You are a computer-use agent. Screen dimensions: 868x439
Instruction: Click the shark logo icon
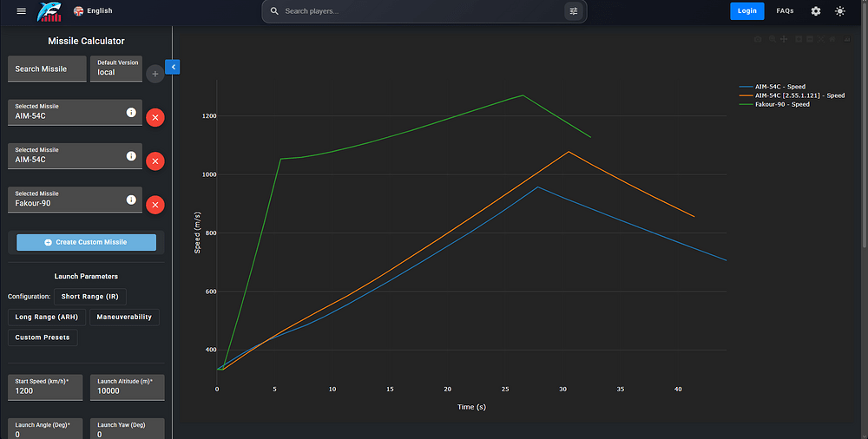point(49,11)
